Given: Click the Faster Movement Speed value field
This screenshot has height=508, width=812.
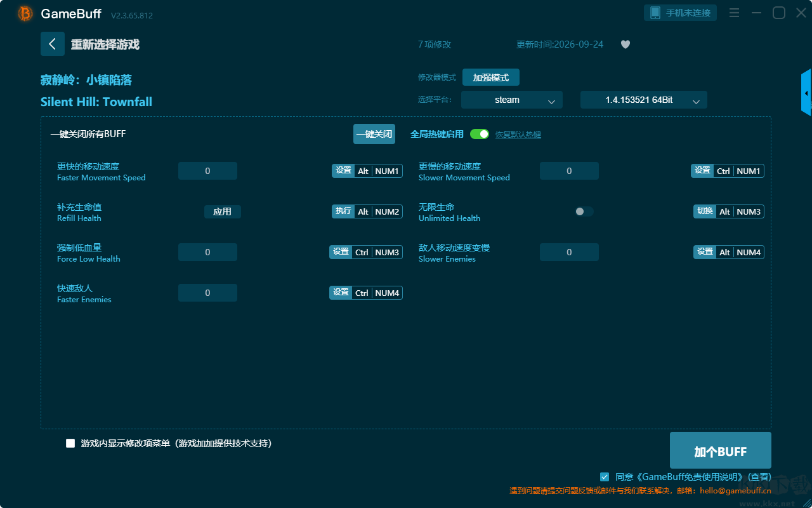Looking at the screenshot, I should point(207,171).
